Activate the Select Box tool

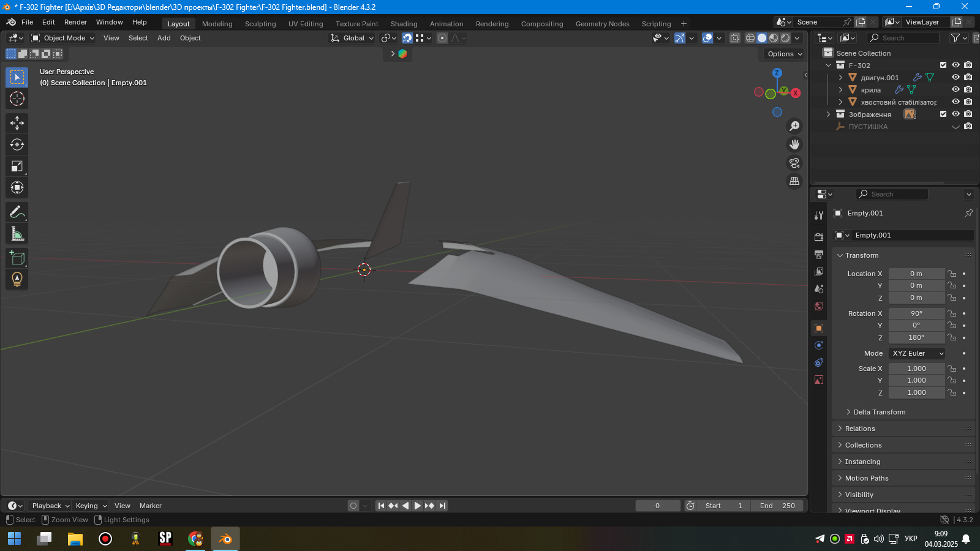click(17, 77)
